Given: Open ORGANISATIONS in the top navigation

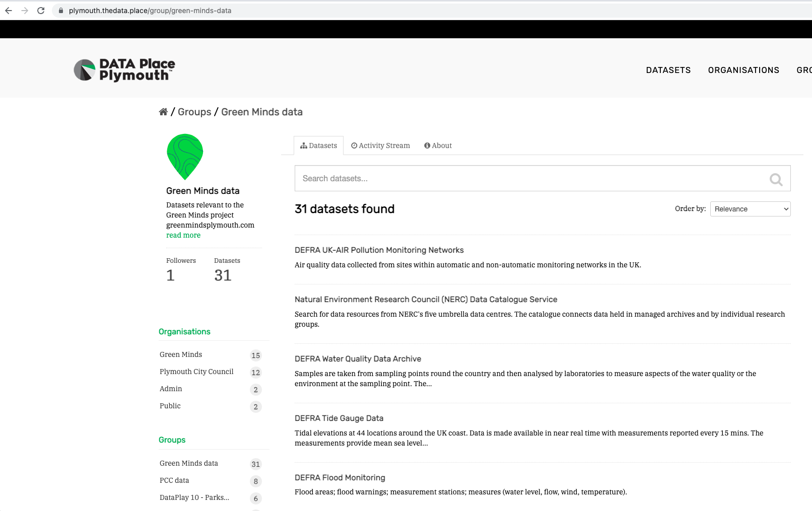Looking at the screenshot, I should 743,70.
